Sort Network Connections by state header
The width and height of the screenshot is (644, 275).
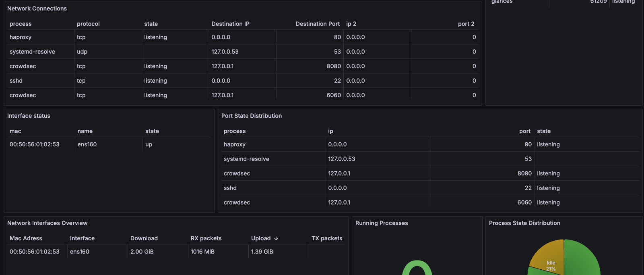coord(151,24)
